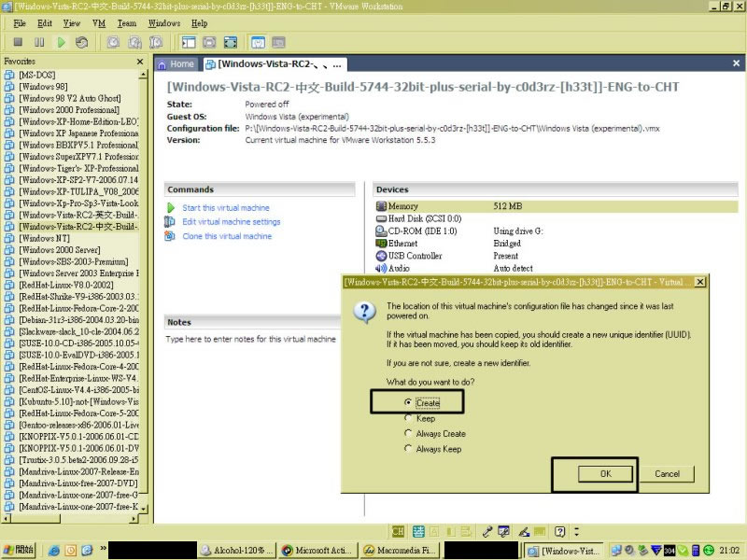Open the Snapshot Manager toolbar icon
This screenshot has width=747, height=560.
pos(155,42)
